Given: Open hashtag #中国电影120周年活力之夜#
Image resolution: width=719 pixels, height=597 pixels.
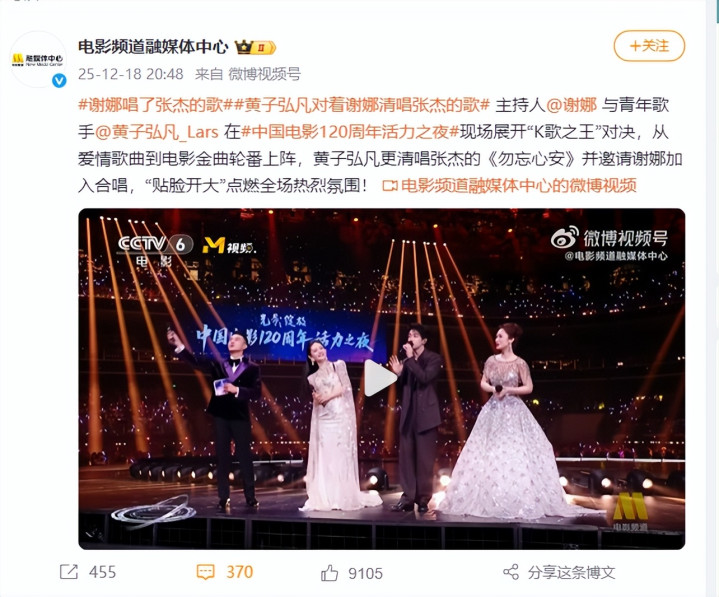Looking at the screenshot, I should tap(350, 132).
